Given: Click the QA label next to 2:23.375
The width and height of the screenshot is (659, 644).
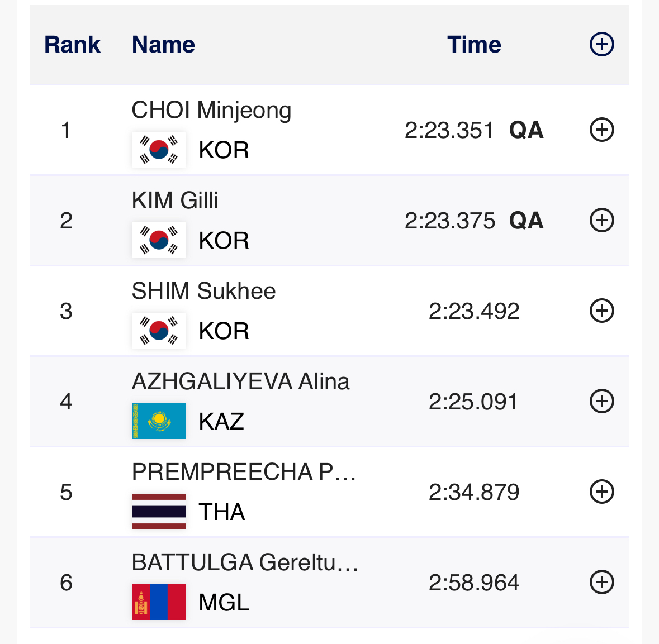Looking at the screenshot, I should click(x=526, y=221).
